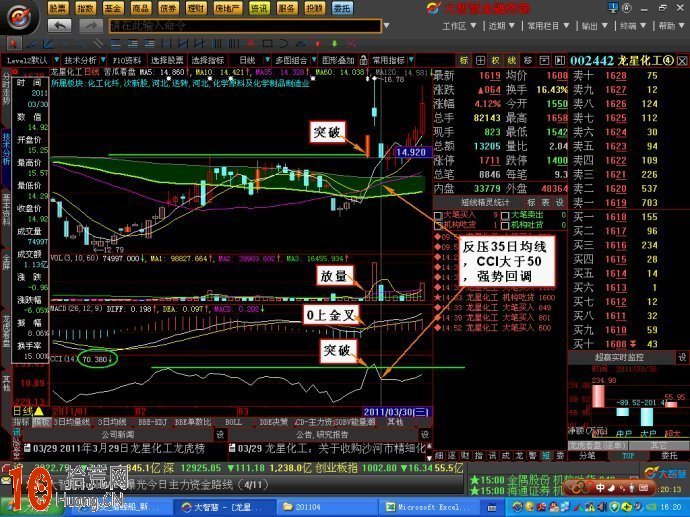Click the monitor network status icon

point(613,7)
